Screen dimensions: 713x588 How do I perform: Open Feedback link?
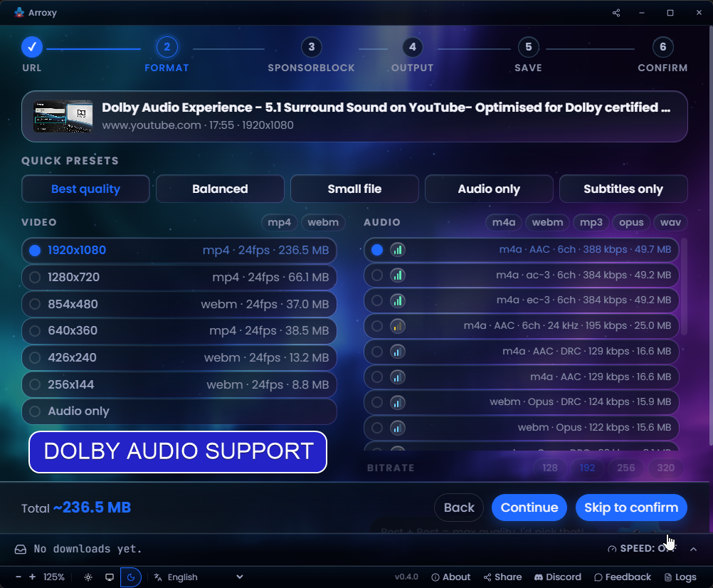[623, 577]
